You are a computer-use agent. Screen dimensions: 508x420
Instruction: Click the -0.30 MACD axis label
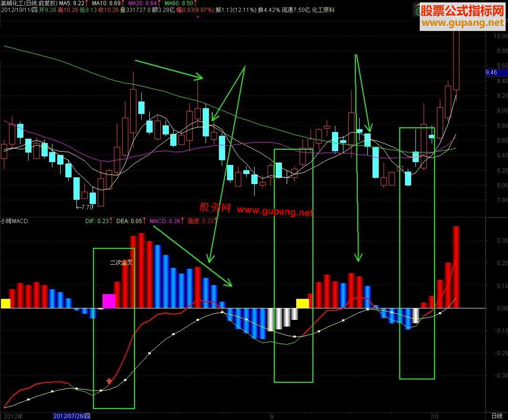[501, 375]
